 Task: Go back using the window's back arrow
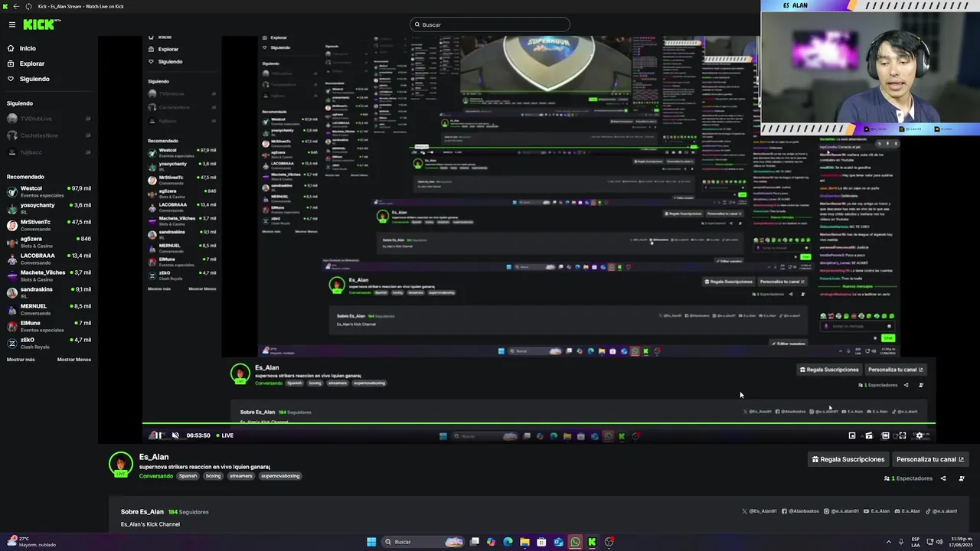pyautogui.click(x=16, y=6)
